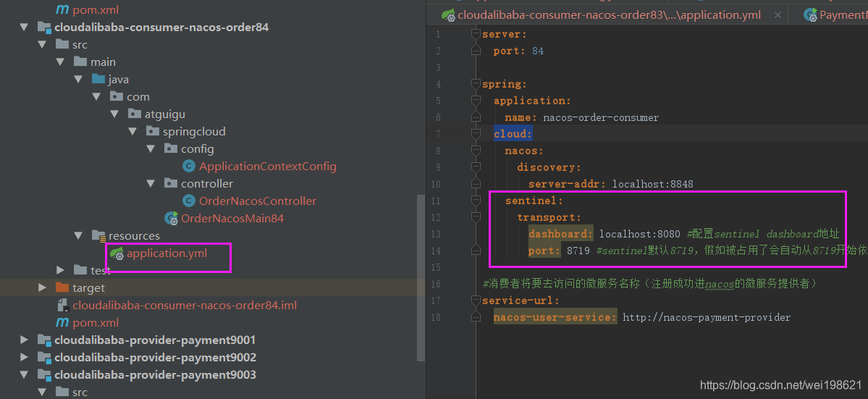This screenshot has width=868, height=399.
Task: Click the class icon beside OrderNacosController
Action: tap(190, 201)
